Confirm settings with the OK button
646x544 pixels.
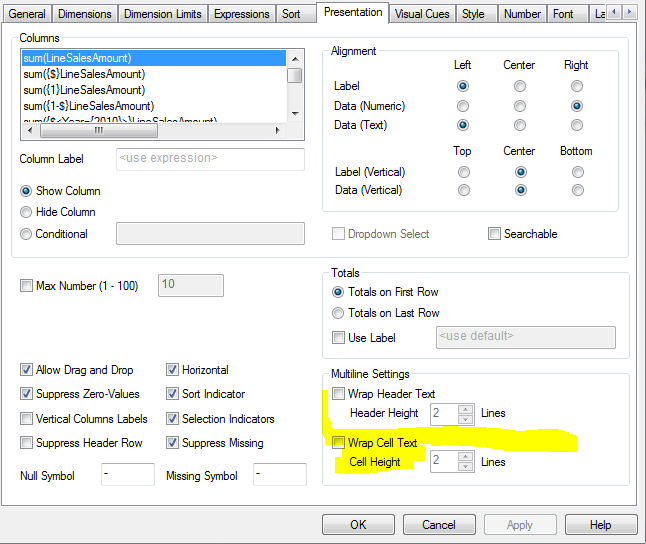358,525
